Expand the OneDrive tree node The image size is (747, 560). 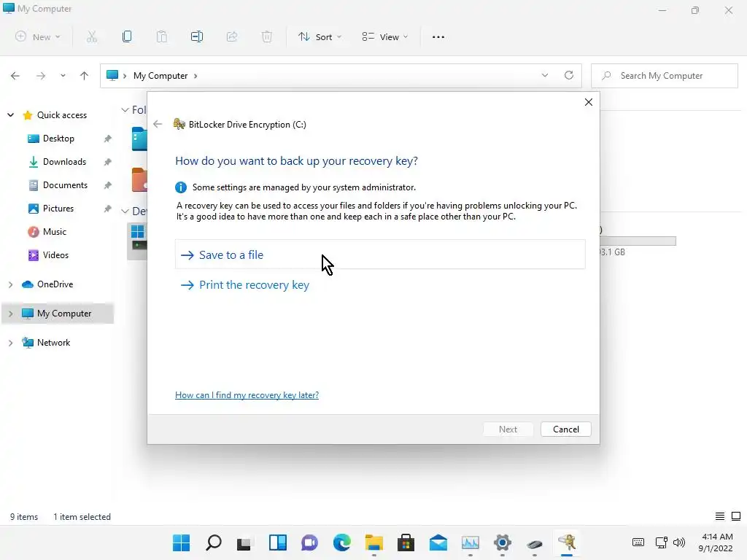10,284
